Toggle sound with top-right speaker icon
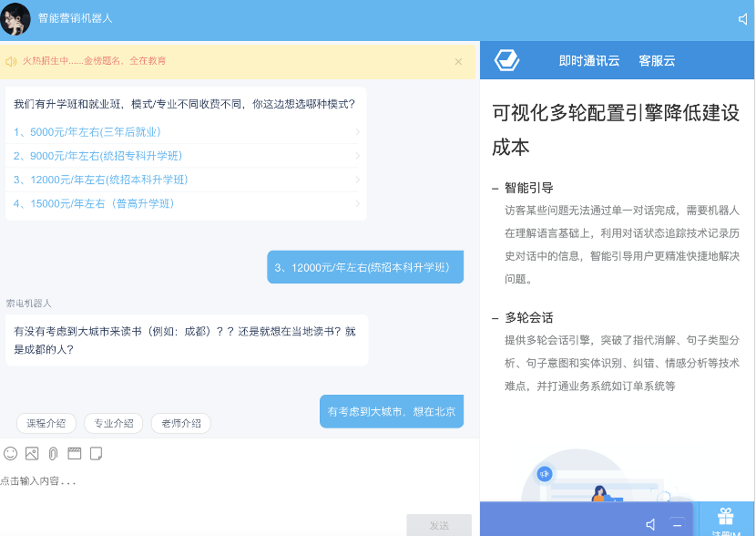The width and height of the screenshot is (756, 536). [x=743, y=19]
